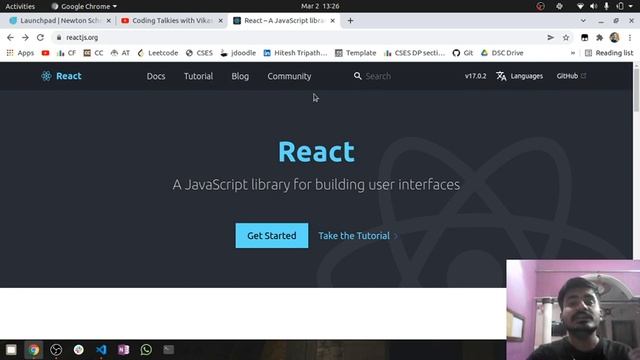Switch to the Launchpad Newton School tab
The width and height of the screenshot is (640, 360).
tap(60, 20)
